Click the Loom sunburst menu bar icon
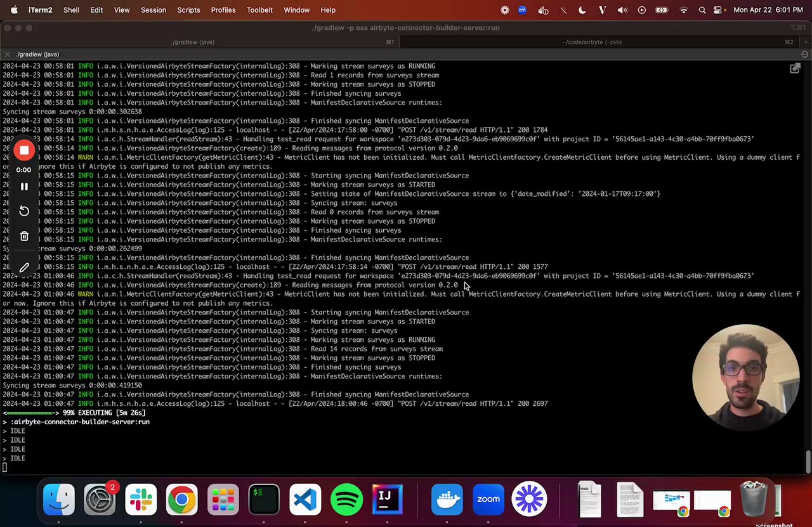This screenshot has height=527, width=812. click(x=505, y=10)
